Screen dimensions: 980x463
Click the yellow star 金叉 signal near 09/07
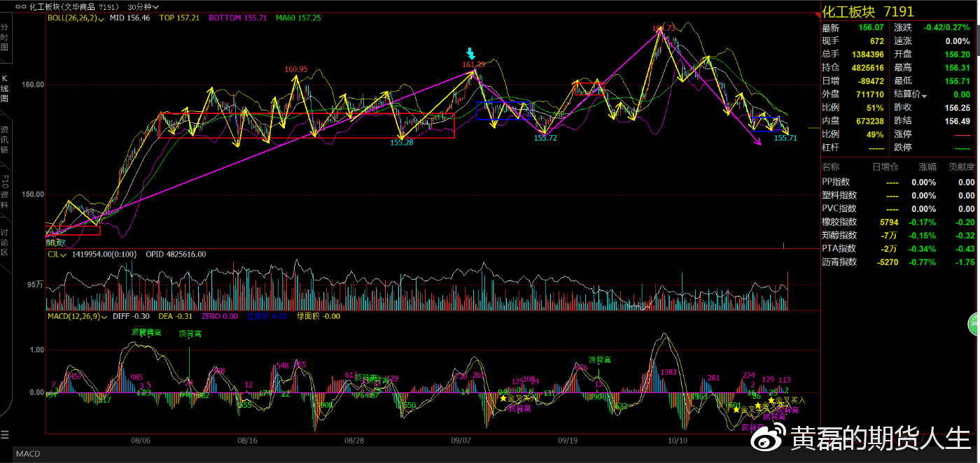click(503, 398)
